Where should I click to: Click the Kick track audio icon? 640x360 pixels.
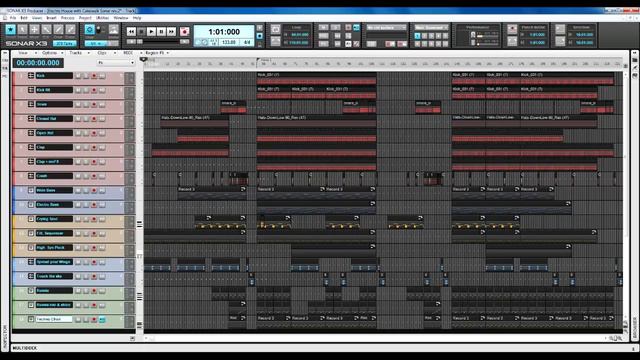31,76
